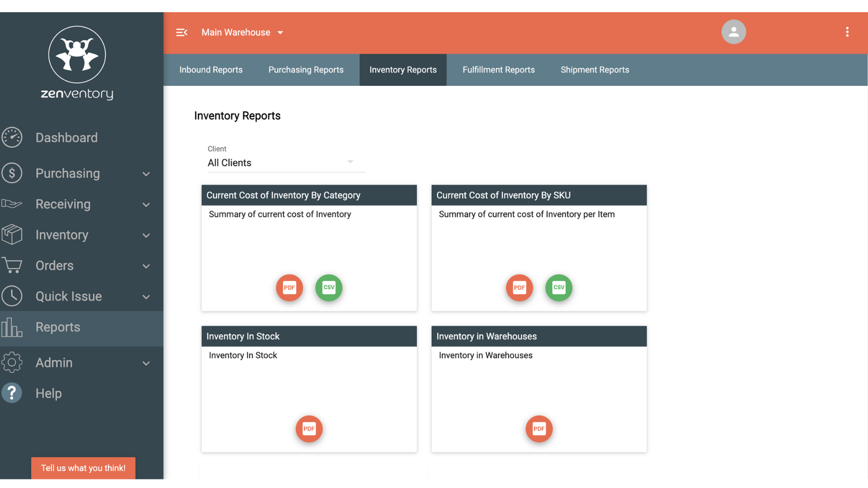This screenshot has height=488, width=868.
Task: Click Inventory In Stock card header
Action: click(x=309, y=336)
